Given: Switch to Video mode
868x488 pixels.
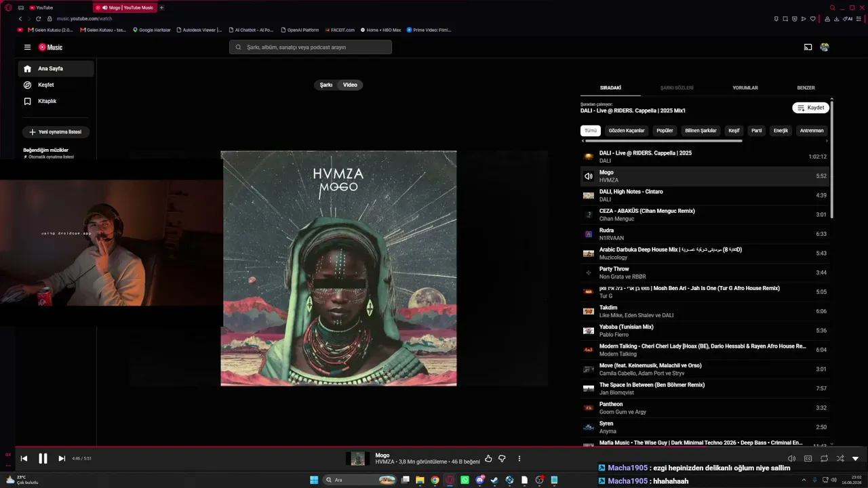Looking at the screenshot, I should click(x=350, y=85).
